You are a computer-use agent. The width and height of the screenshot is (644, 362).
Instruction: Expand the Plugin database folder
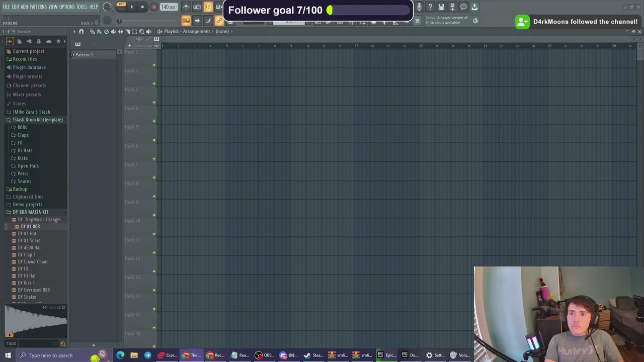tap(29, 67)
